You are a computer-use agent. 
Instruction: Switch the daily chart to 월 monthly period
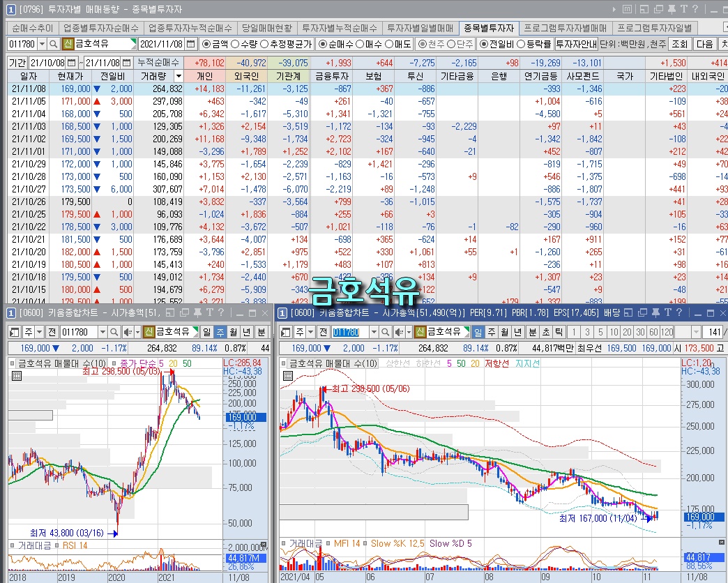tap(505, 332)
